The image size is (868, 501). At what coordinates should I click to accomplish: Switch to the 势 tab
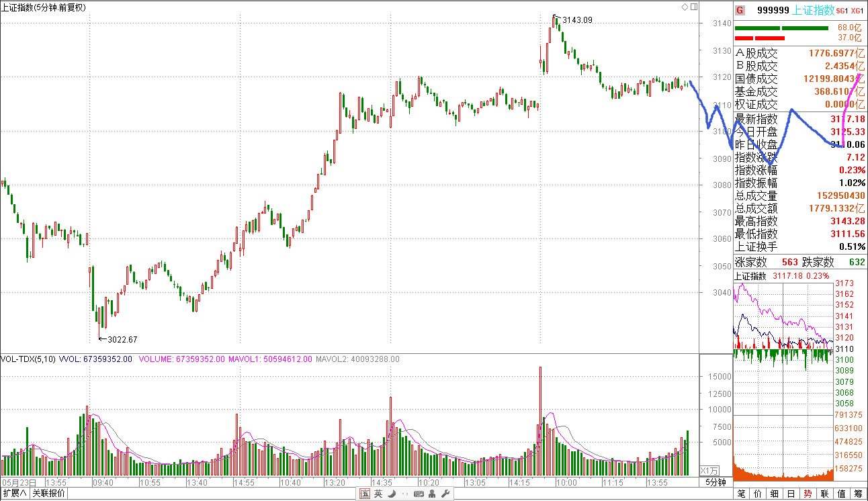[x=808, y=494]
